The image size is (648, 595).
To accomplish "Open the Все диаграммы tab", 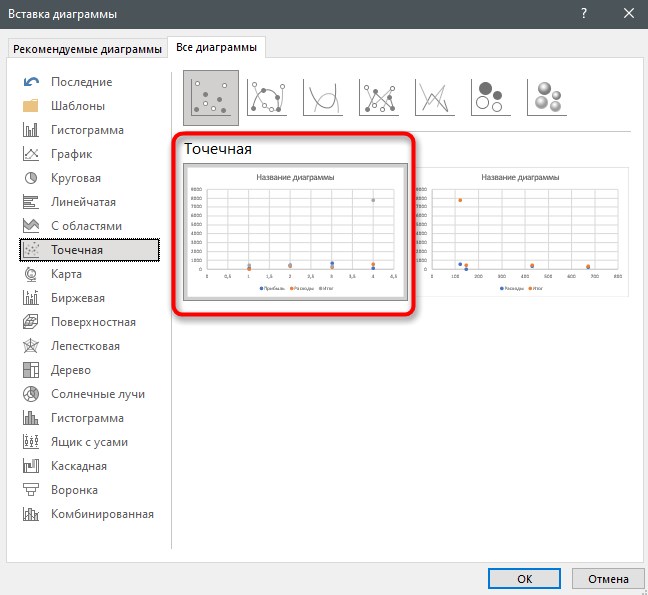I will pos(216,48).
